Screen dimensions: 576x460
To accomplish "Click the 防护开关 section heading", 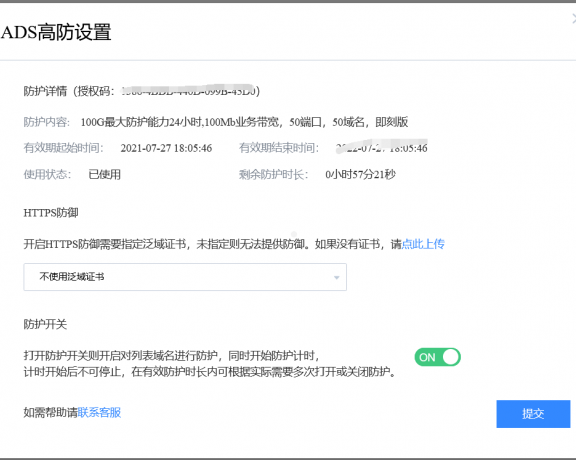I will point(45,324).
